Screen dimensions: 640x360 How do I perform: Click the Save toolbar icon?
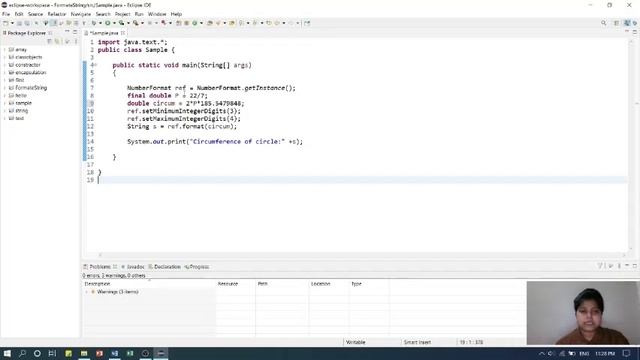(x=19, y=23)
